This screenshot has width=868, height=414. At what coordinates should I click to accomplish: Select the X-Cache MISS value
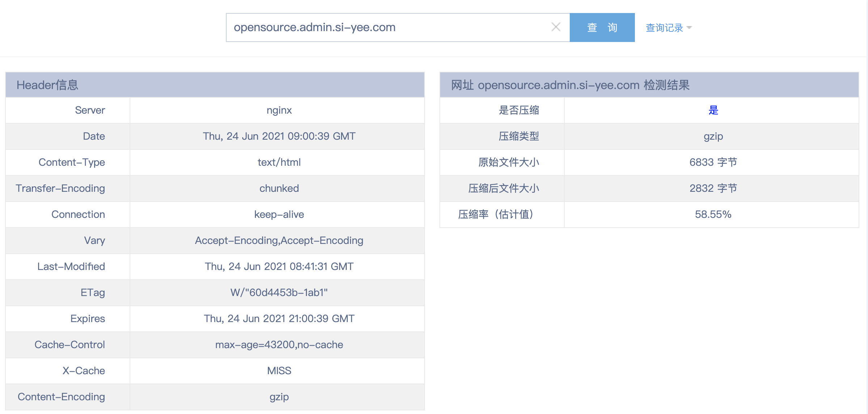tap(279, 371)
